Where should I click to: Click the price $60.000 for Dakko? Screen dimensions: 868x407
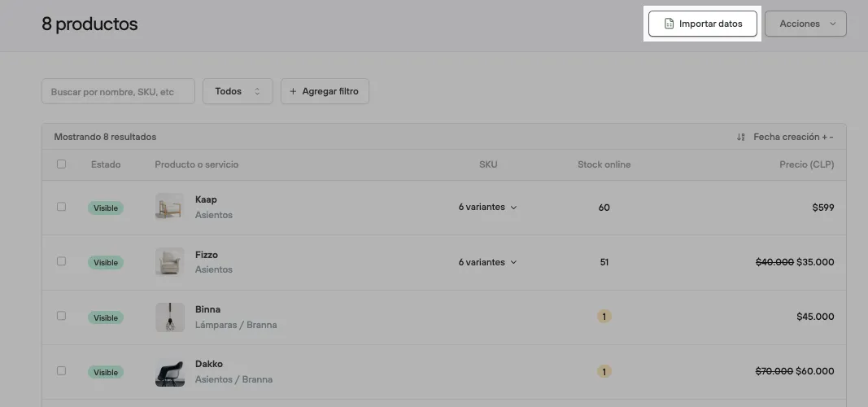(x=815, y=371)
